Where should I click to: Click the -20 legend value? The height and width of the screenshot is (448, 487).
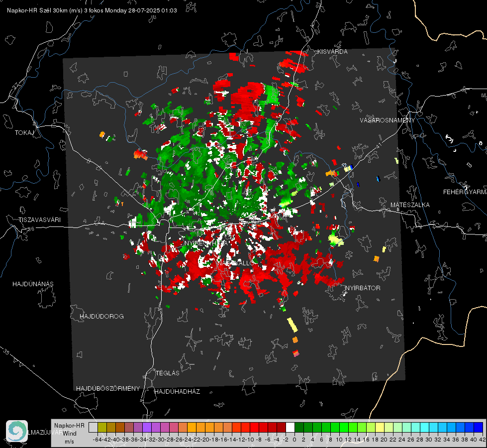pyautogui.click(x=205, y=440)
